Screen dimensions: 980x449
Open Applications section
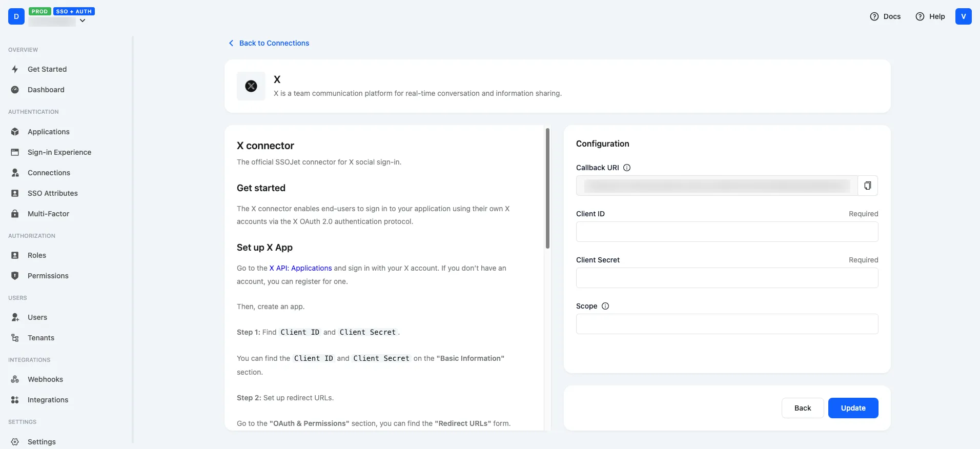49,132
